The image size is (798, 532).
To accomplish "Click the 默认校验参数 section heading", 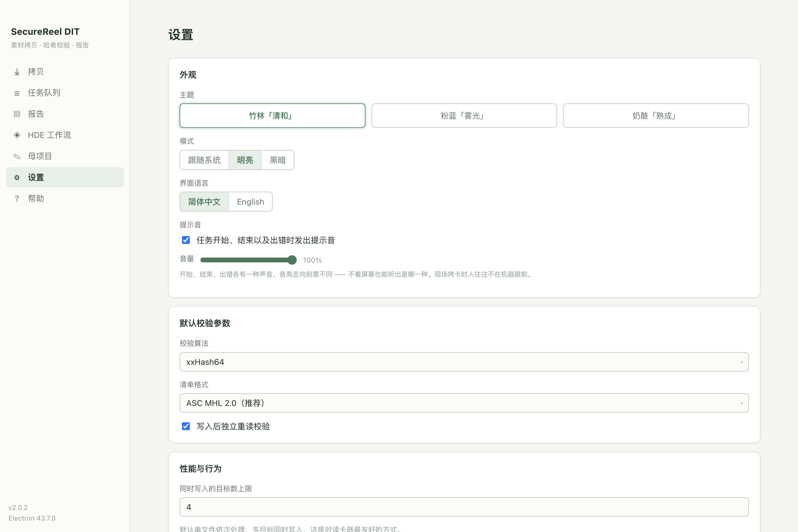I will click(205, 323).
